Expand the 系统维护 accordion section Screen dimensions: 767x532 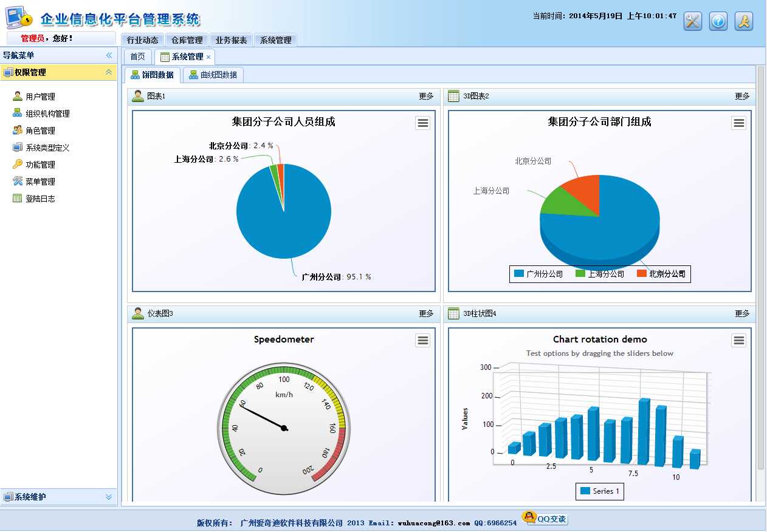[109, 497]
